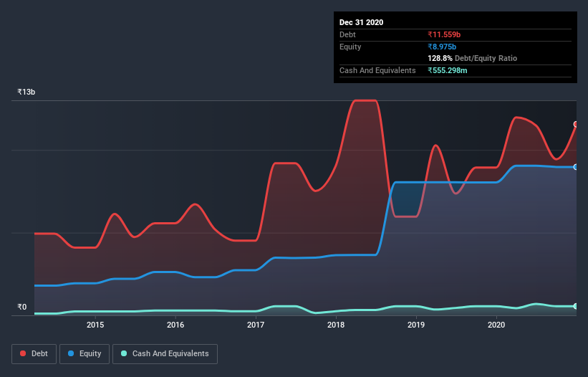Screen dimensions: 588x377
Task: Click the tooltip Cash And Equivalents label
Action: point(377,70)
